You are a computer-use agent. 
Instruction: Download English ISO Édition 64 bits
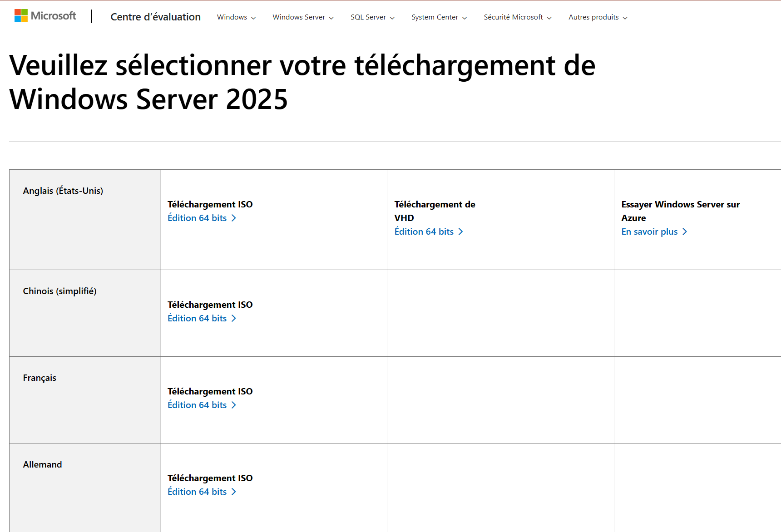(202, 218)
